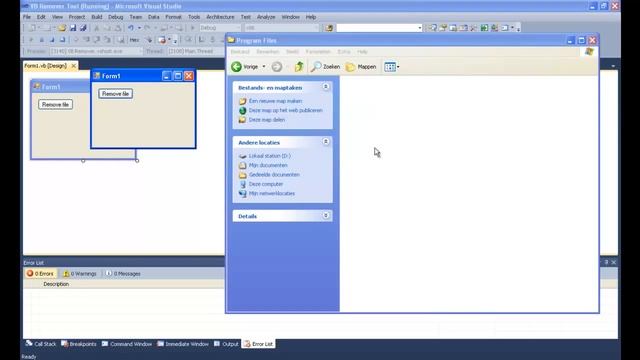Image resolution: width=640 pixels, height=360 pixels.
Task: Click the Save All icon in Visual Studio
Action: click(x=83, y=28)
